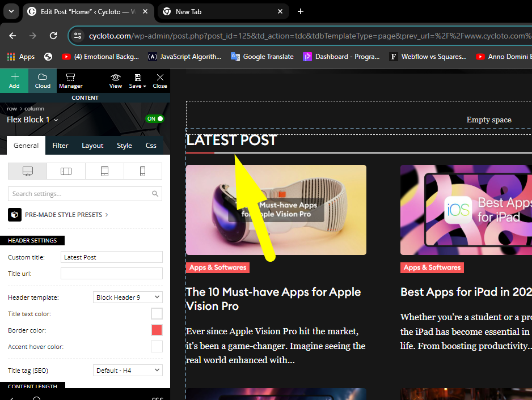
Task: Click the search settings magnifier icon
Action: (155, 194)
